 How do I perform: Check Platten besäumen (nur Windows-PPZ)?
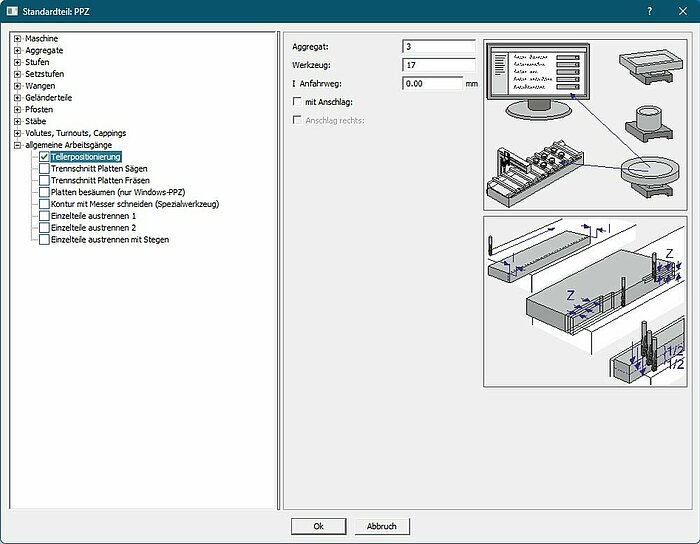tap(44, 192)
